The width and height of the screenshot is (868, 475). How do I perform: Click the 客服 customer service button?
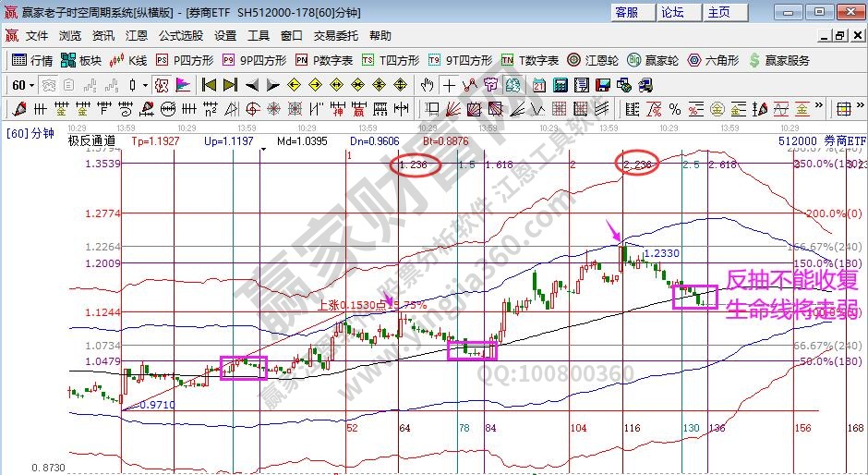(x=626, y=12)
